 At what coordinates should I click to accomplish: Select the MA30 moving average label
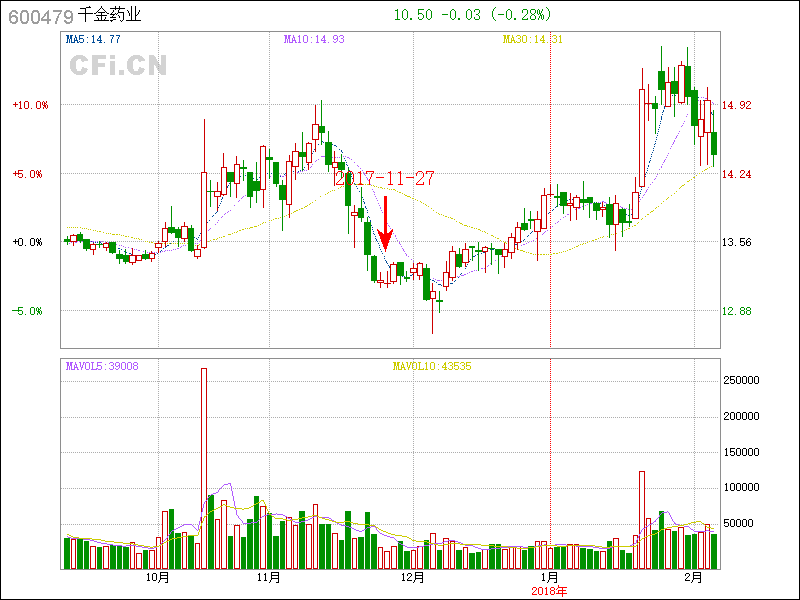pyautogui.click(x=533, y=39)
